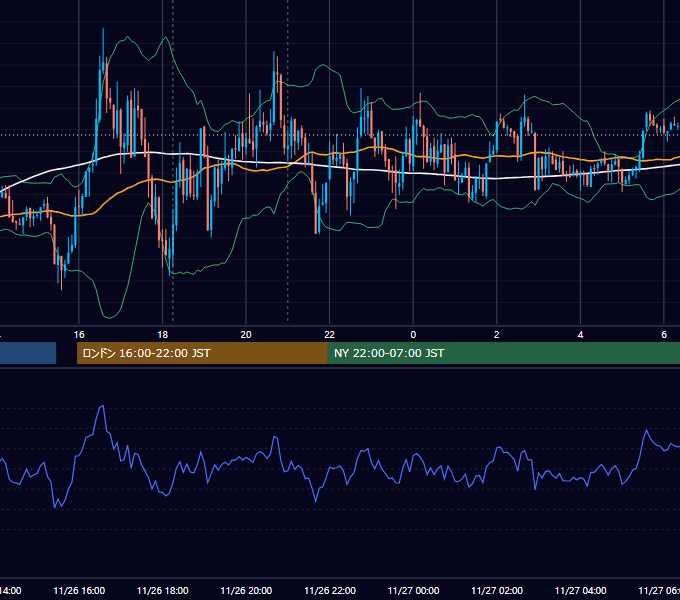Click the 11/26 16:00 date label
The image size is (680, 600).
[x=79, y=590]
